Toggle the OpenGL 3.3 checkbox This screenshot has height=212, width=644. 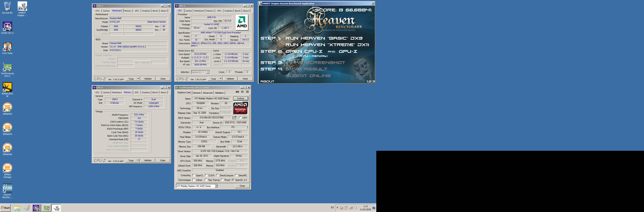point(233,180)
